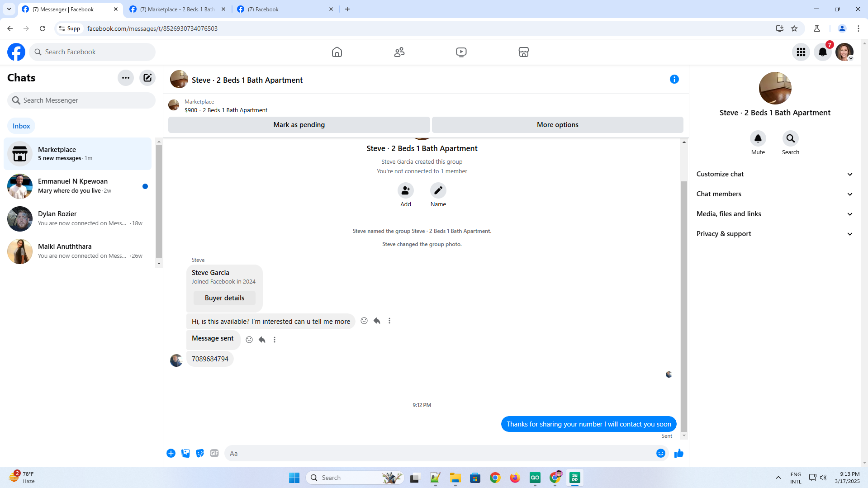Open File Explorer from taskbar

tap(455, 478)
